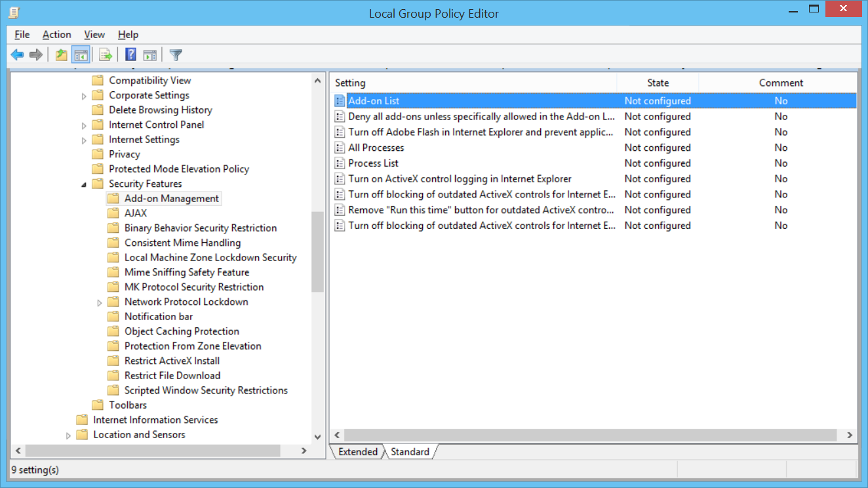Screen dimensions: 868x488
Task: Expand the Location and Sensors node
Action: (68, 434)
